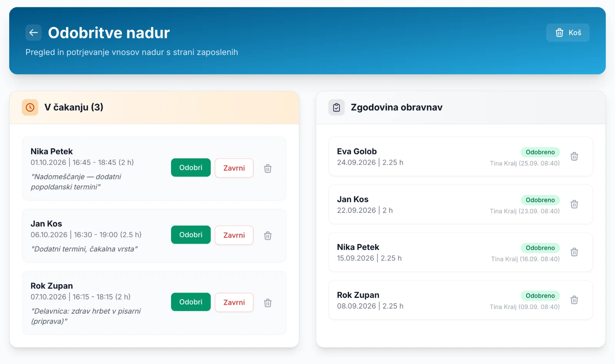Reject Nika Petek's pending entry with Zavrni
The image size is (615, 364).
tap(234, 168)
